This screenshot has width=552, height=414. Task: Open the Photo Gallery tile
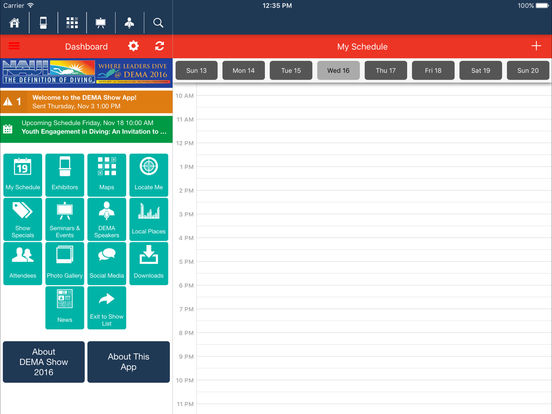click(x=65, y=263)
